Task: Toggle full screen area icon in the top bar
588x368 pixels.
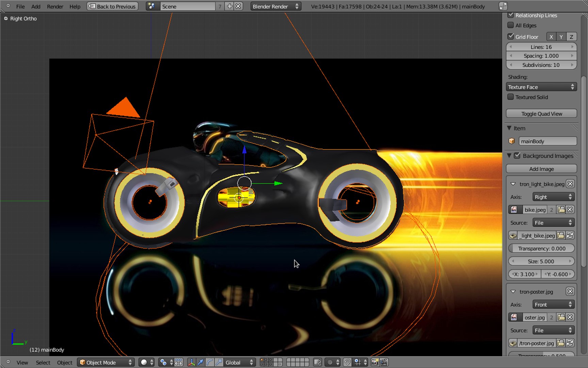Action: 503,6
